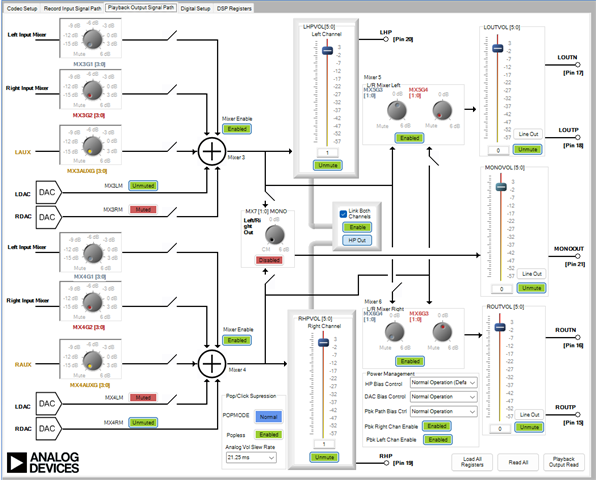
Task: Open HP Bias Control dropdown
Action: 444,383
